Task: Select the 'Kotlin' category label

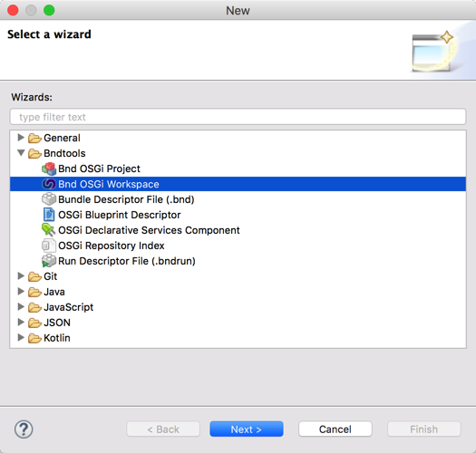Action: coord(57,338)
